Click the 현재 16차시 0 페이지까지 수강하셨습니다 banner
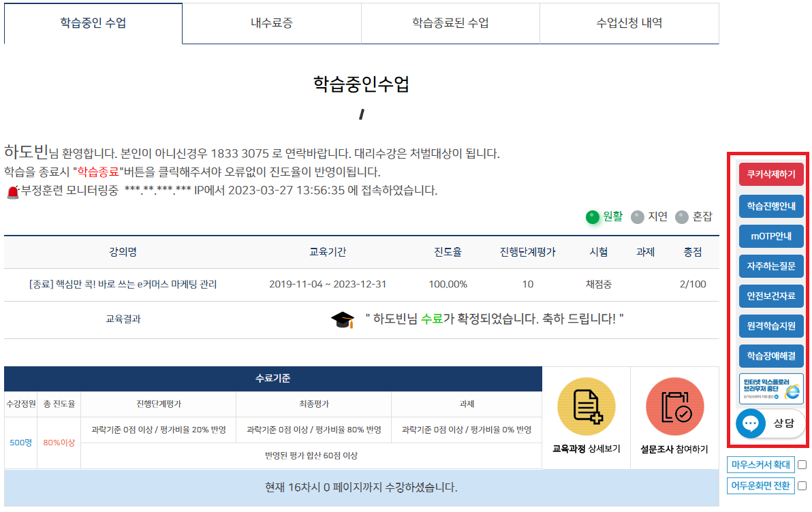This screenshot has height=512, width=812. [x=362, y=487]
